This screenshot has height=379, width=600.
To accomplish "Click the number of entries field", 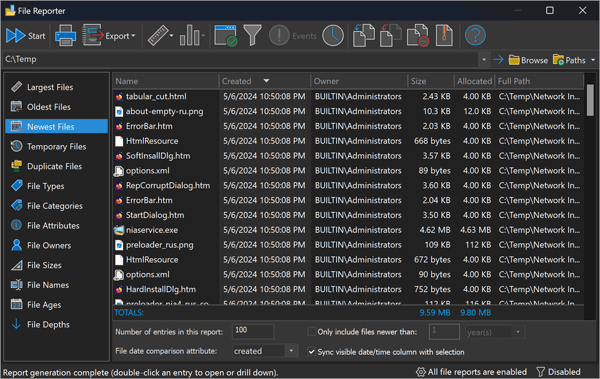I will [x=253, y=331].
